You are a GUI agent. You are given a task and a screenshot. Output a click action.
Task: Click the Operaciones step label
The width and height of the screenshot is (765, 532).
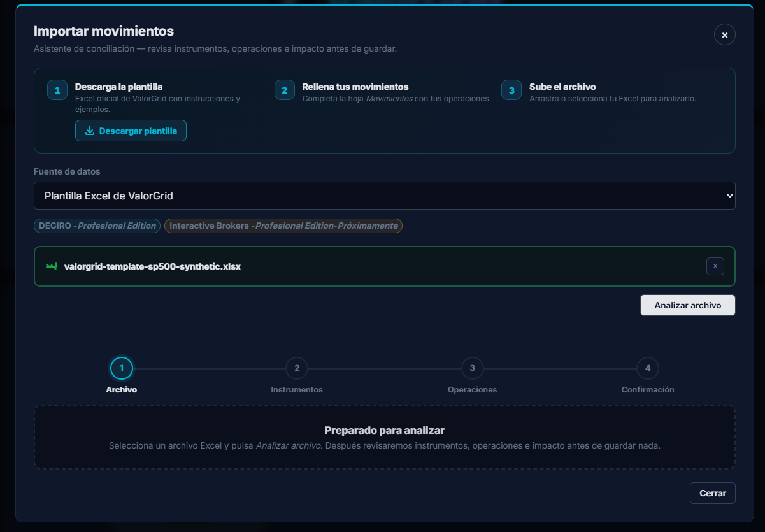coord(473,389)
